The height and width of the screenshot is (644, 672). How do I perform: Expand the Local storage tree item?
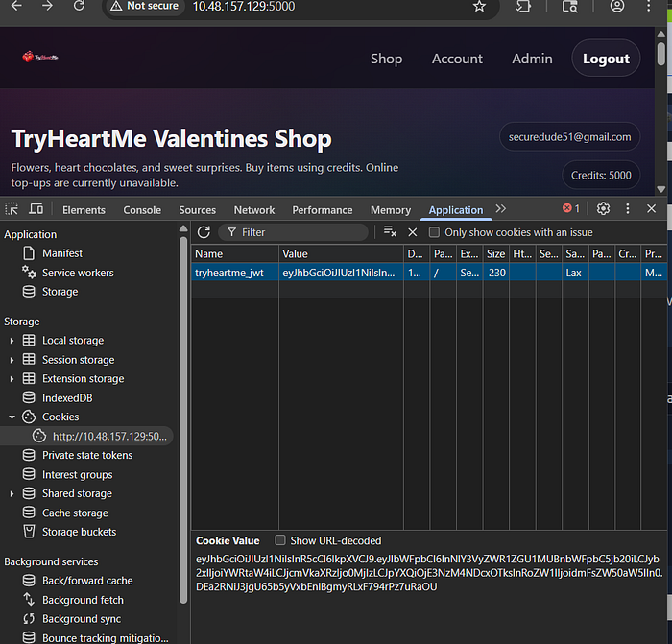coord(12,341)
